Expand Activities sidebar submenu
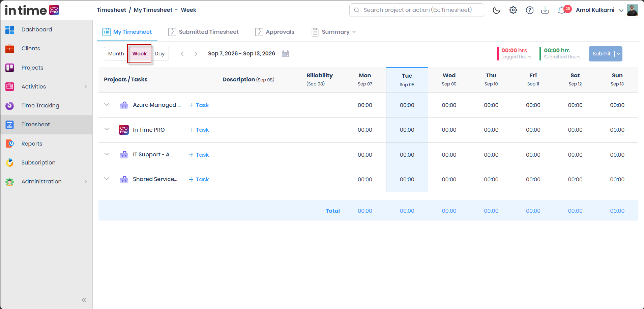Image resolution: width=644 pixels, height=309 pixels. pos(86,86)
